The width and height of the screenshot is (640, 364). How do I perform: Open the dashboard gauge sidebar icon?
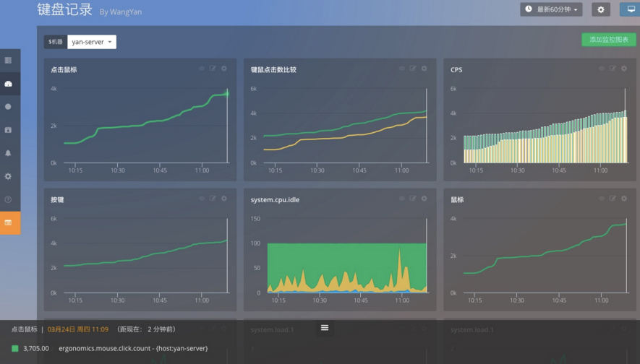(x=8, y=84)
